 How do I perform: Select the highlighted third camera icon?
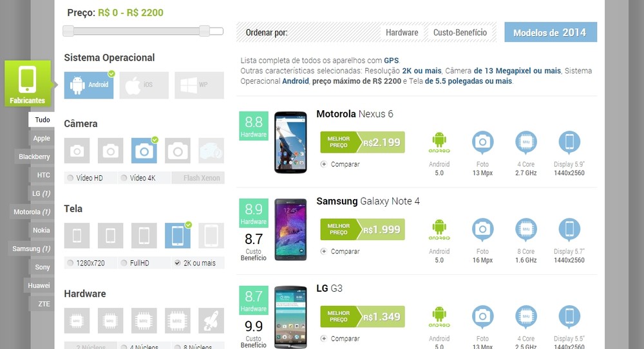(x=144, y=151)
